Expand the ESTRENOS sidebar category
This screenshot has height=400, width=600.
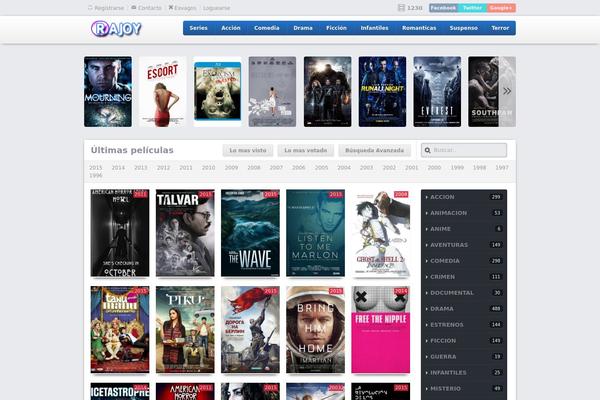464,324
